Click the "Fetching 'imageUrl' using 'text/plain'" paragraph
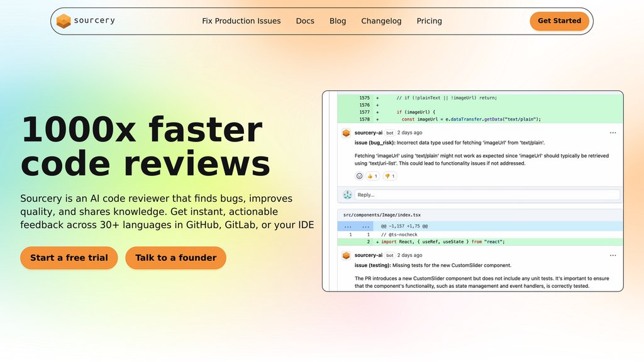This screenshot has width=644, height=362. click(481, 160)
